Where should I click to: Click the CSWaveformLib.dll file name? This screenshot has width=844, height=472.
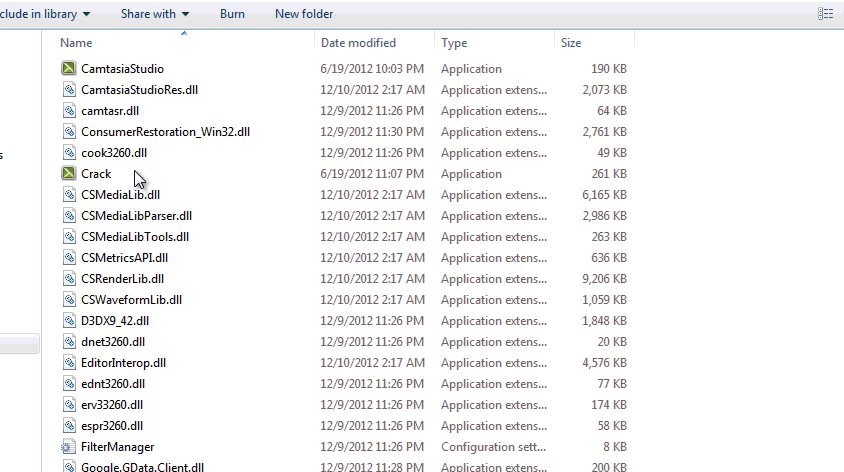[131, 300]
